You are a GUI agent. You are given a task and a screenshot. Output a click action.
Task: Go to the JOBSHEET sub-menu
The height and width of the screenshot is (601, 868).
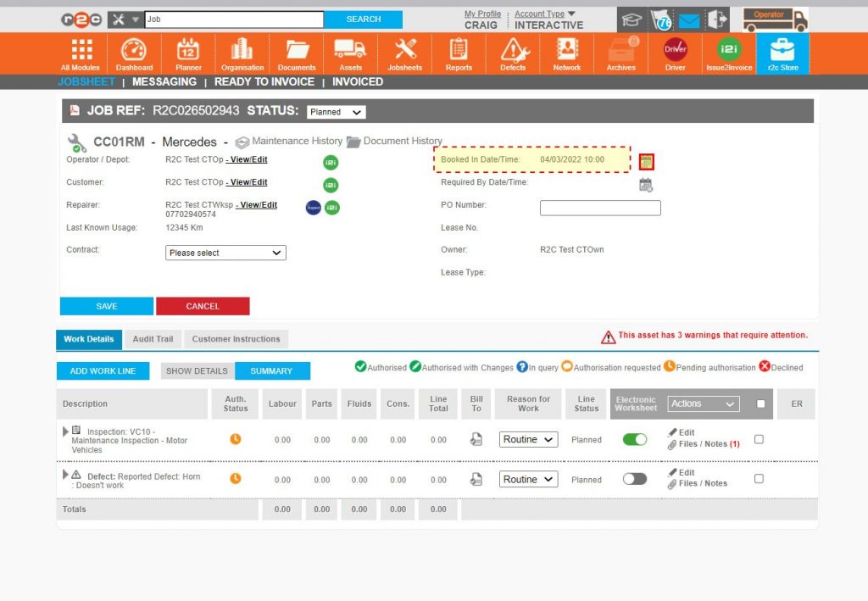tap(86, 82)
